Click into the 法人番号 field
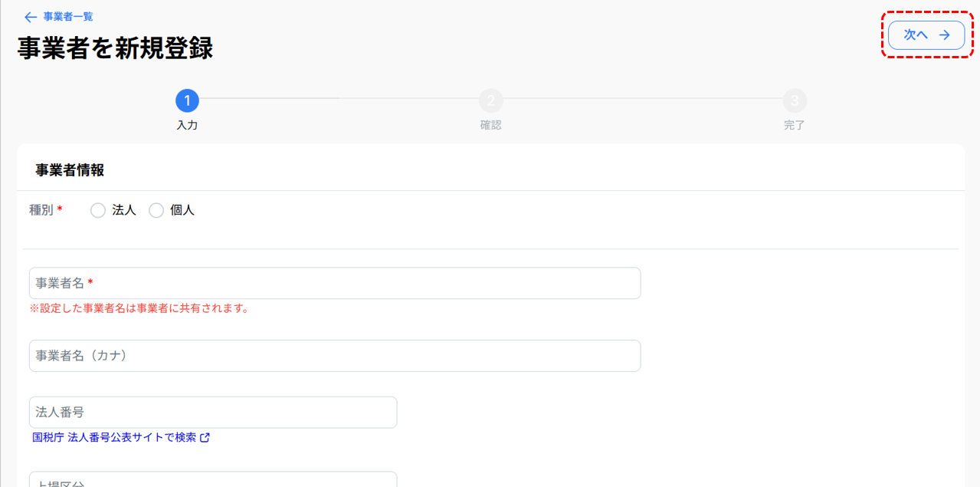This screenshot has width=980, height=487. (x=213, y=413)
